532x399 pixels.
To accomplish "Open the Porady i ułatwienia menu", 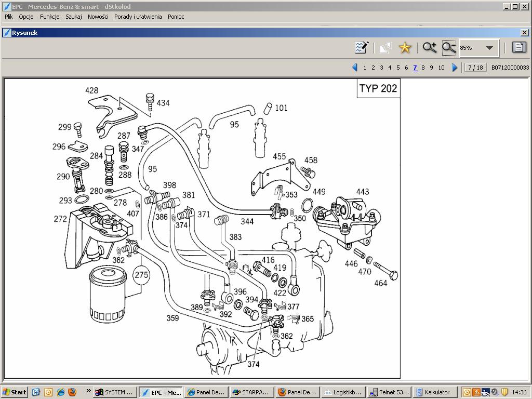I will [x=138, y=17].
